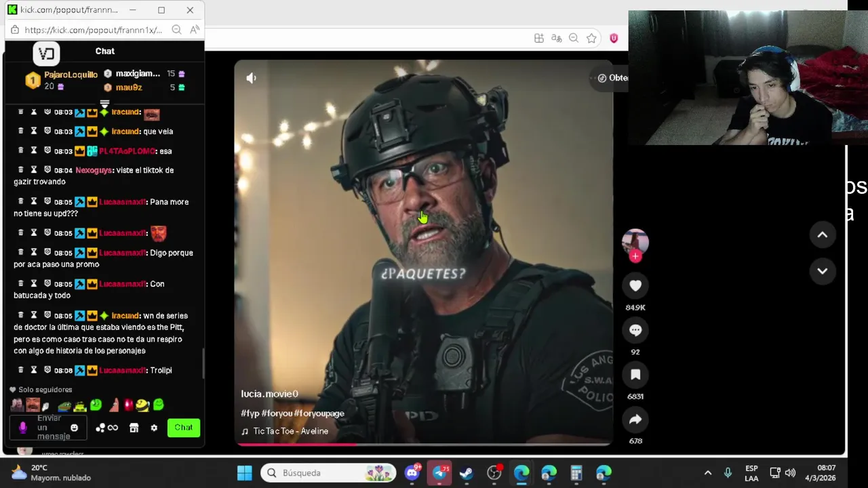Click the #fyp hashtag
Image resolution: width=868 pixels, height=488 pixels.
(x=250, y=413)
